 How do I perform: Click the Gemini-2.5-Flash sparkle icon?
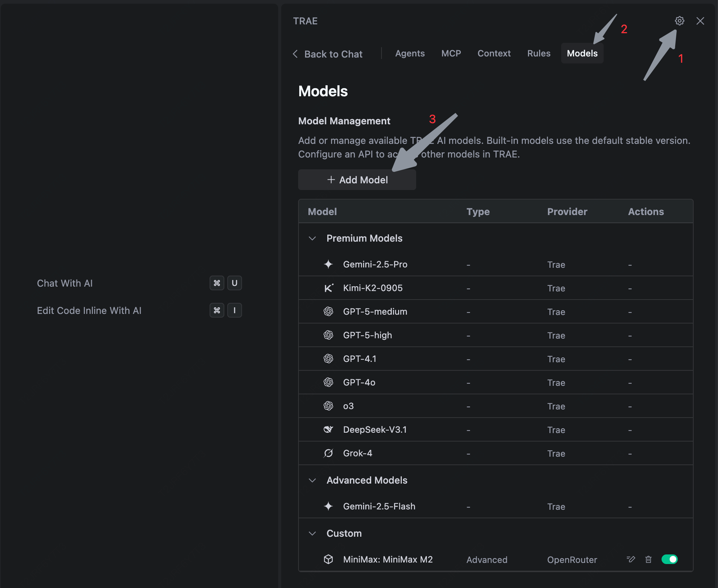[x=328, y=506]
